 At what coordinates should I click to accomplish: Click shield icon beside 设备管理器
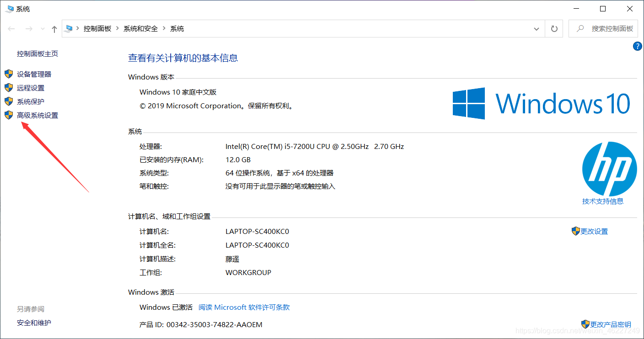point(9,74)
